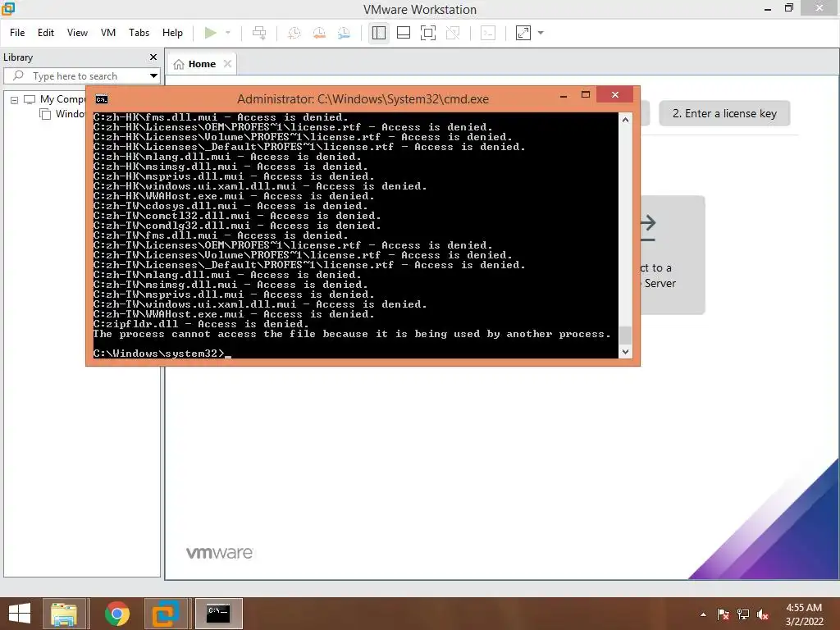Image resolution: width=840 pixels, height=630 pixels.
Task: Restore down the VMware Workstation window
Action: coord(788,8)
